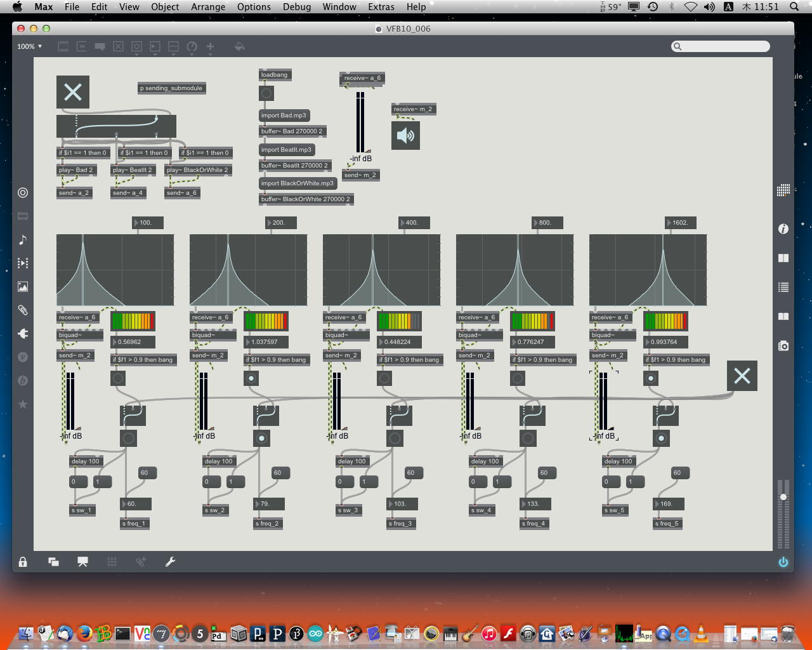Click the toggle object icon in top toolbar
Screen dimensions: 812x650
[118, 46]
